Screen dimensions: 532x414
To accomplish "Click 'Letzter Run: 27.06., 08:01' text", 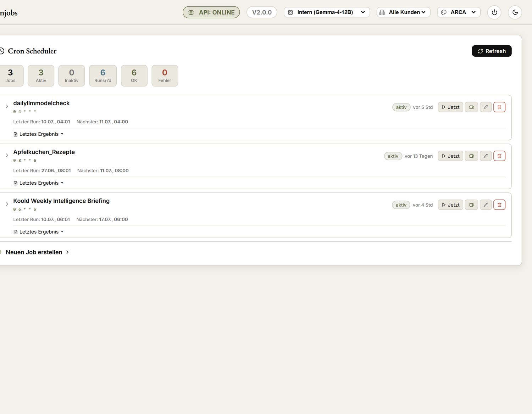I will pos(42,170).
